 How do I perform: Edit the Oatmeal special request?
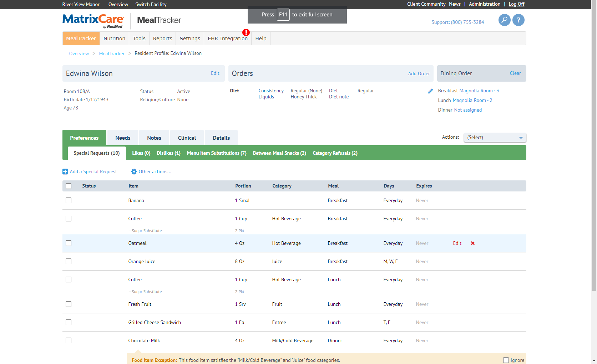[457, 243]
